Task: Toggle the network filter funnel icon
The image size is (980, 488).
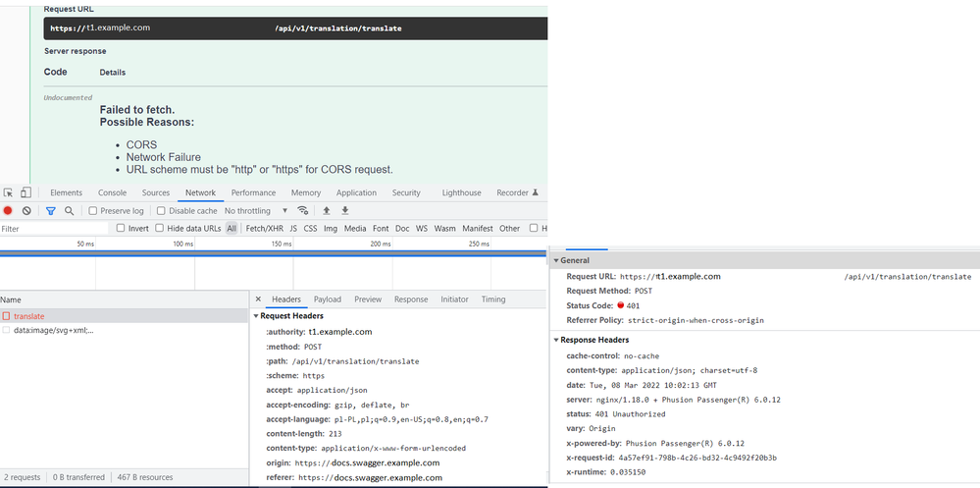Action: pyautogui.click(x=50, y=211)
